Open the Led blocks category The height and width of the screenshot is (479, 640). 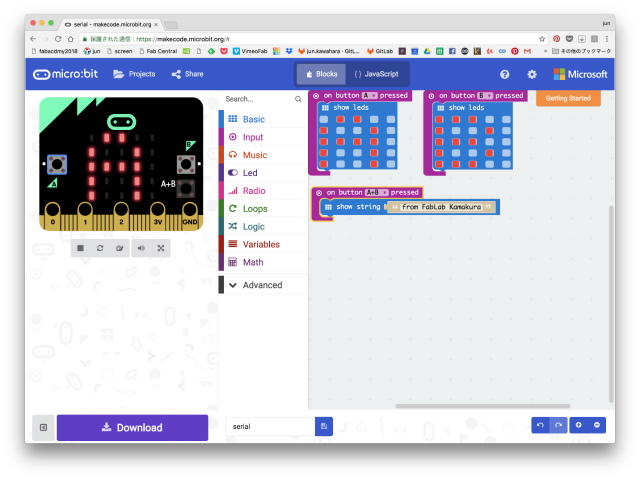263,173
